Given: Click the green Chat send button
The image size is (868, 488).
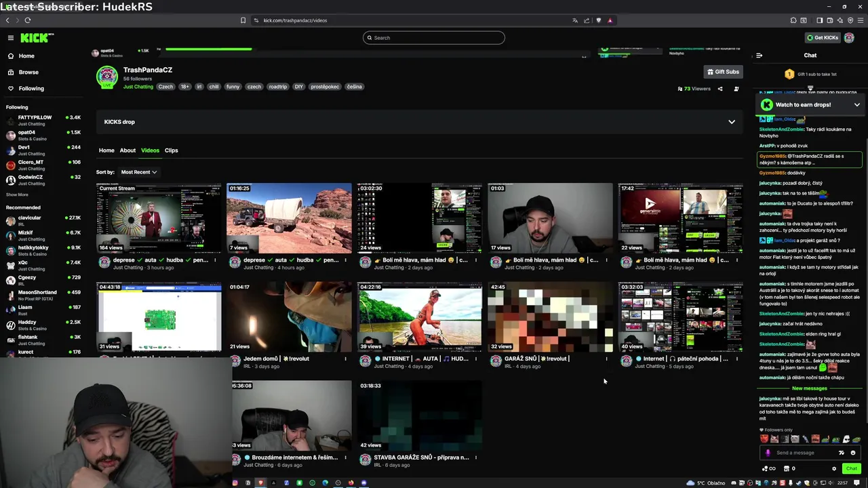Looking at the screenshot, I should point(852,468).
